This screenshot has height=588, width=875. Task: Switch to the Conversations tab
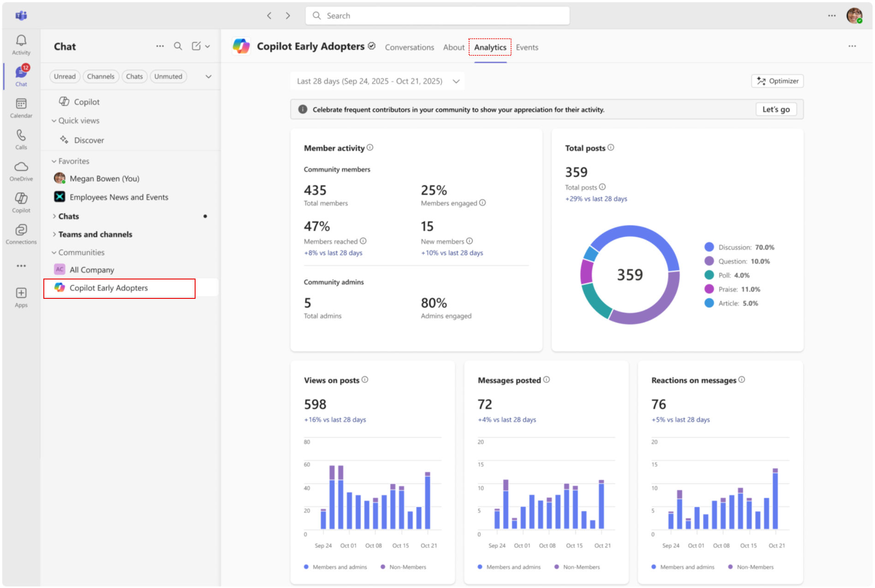point(409,47)
